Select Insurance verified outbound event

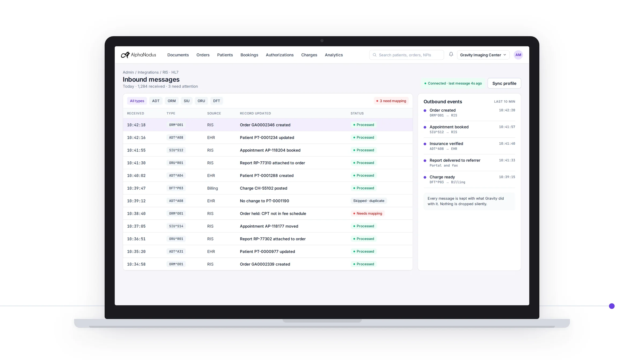[469, 146]
